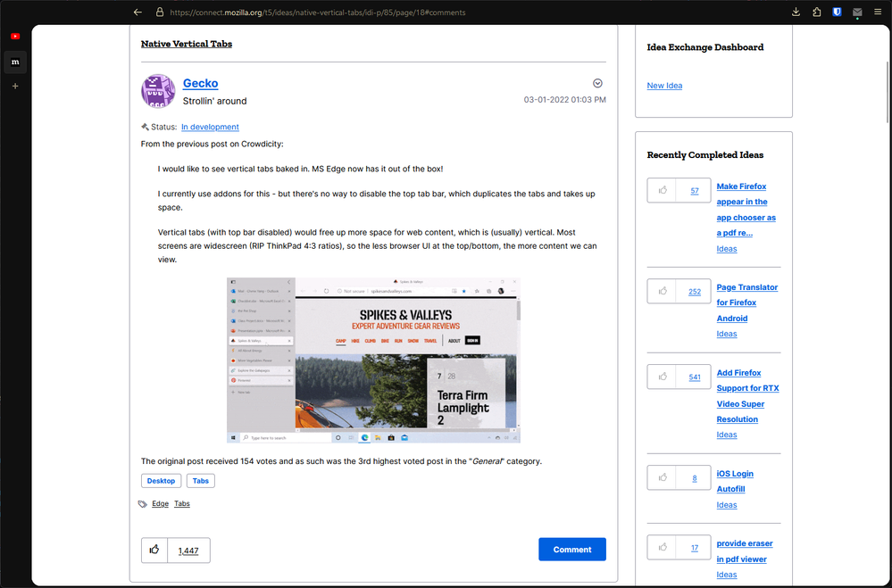Click the Bitwarden shield extension icon
The height and width of the screenshot is (588, 892).
point(837,12)
